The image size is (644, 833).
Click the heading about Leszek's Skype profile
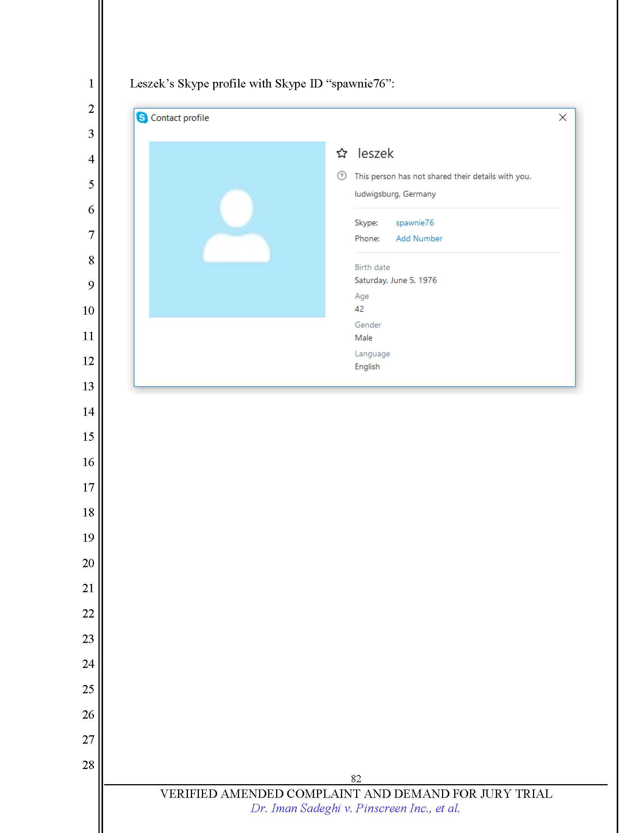(x=262, y=84)
